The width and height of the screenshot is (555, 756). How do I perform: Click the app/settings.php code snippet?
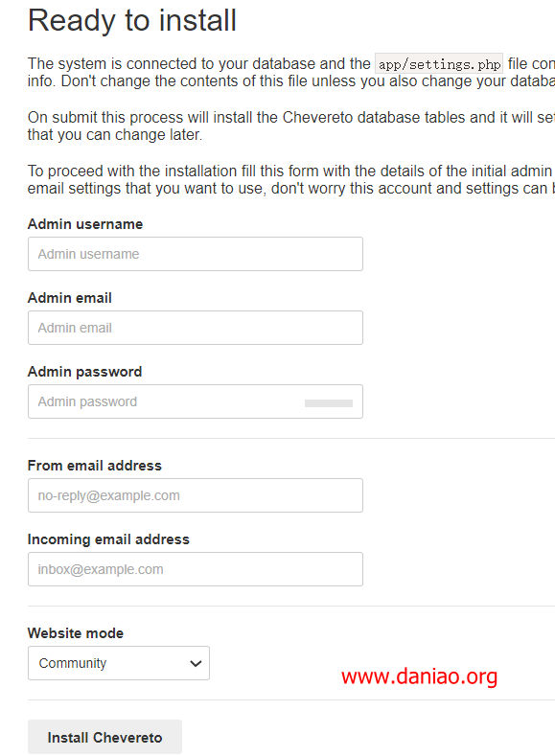click(x=439, y=63)
